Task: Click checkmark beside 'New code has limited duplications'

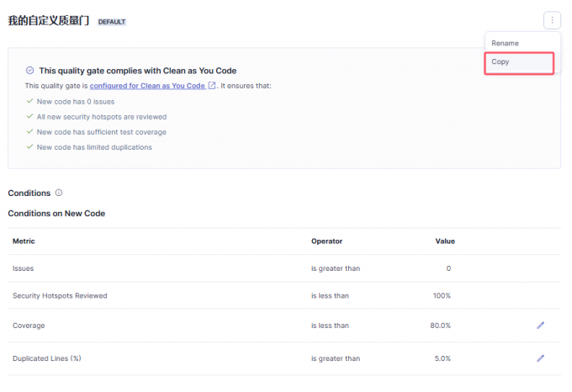Action: click(x=29, y=147)
